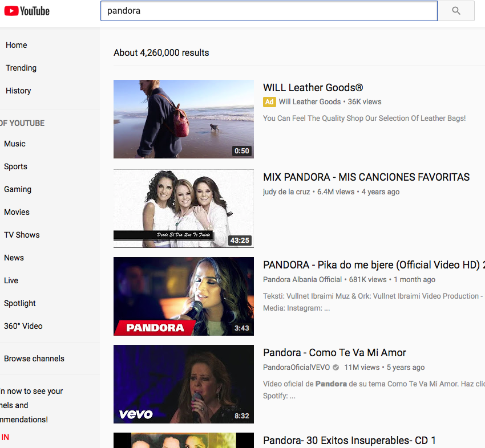The height and width of the screenshot is (448, 485).
Task: Visit judy de la cruz channel
Action: [286, 192]
